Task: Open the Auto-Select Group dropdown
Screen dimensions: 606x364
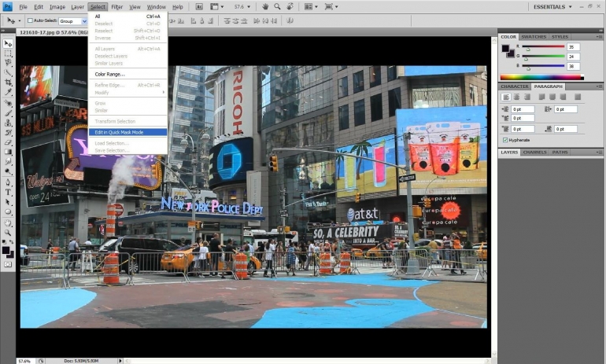Action: [x=84, y=21]
